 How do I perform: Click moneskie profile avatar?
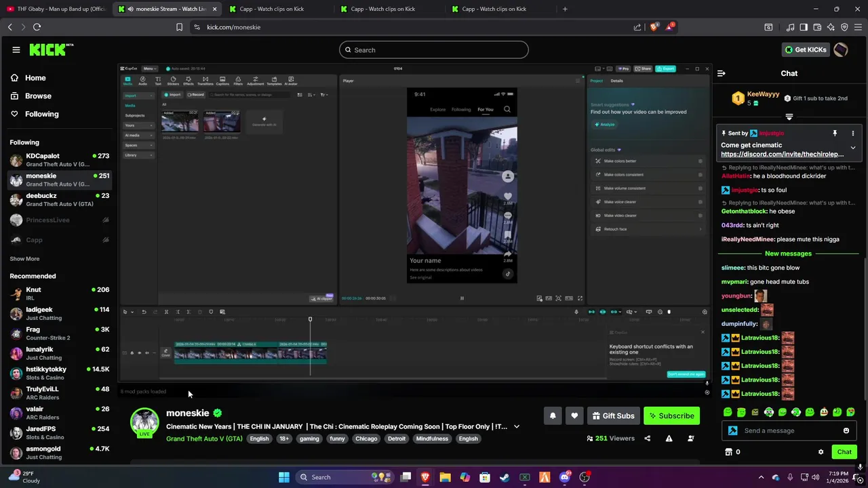(x=144, y=422)
